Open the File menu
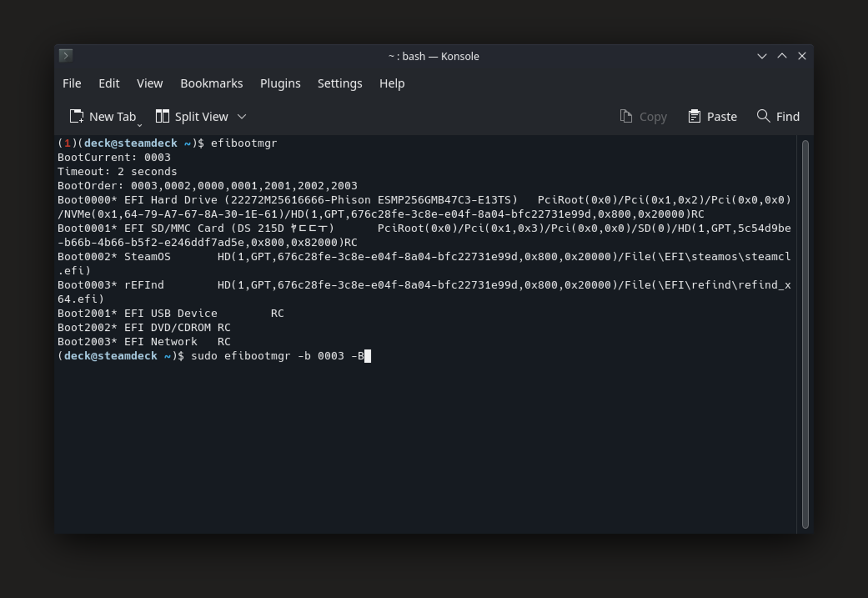 (72, 83)
